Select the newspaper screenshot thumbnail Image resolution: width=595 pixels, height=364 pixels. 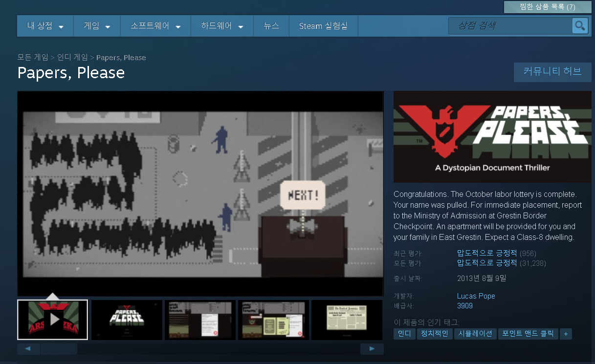click(347, 320)
